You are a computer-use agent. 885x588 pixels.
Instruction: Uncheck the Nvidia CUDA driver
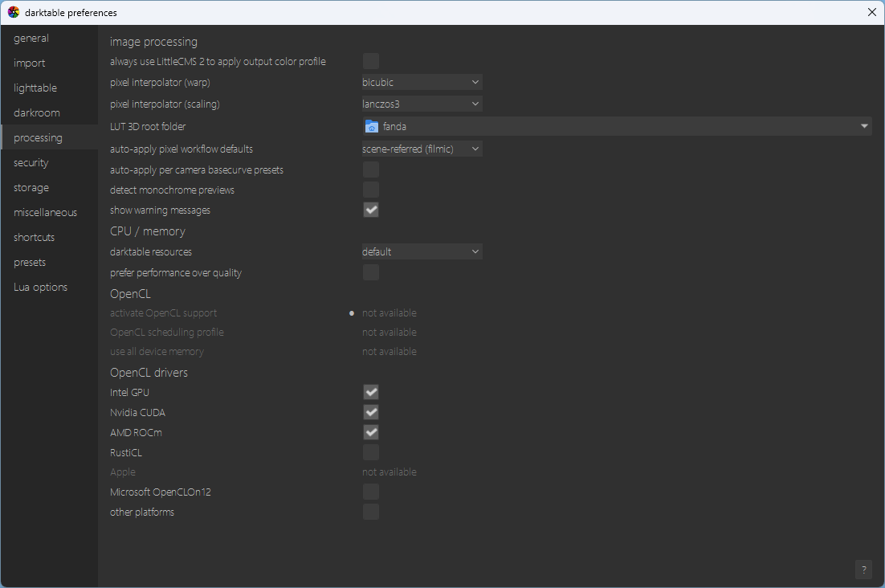click(x=371, y=412)
